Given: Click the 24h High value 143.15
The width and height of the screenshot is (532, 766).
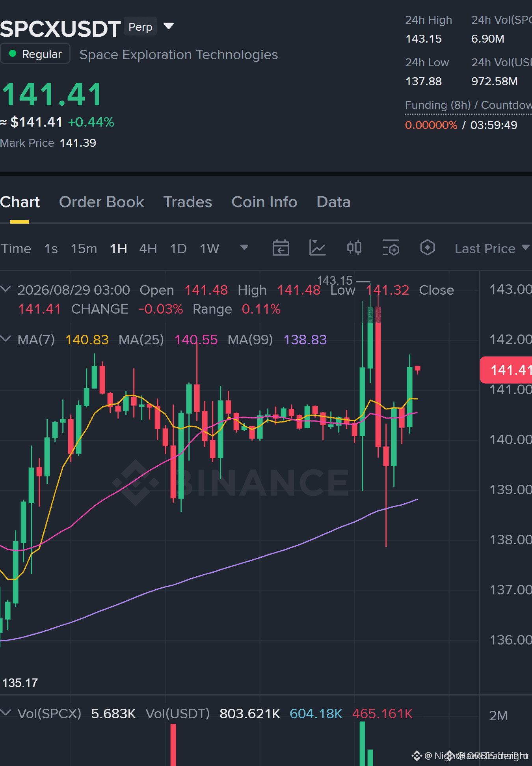Looking at the screenshot, I should (x=424, y=39).
